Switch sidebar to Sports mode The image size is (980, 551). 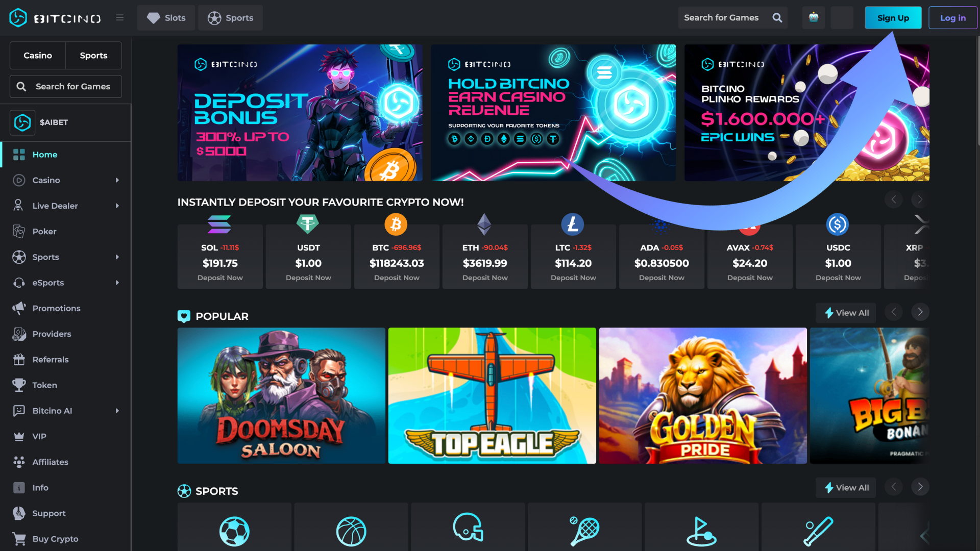93,56
